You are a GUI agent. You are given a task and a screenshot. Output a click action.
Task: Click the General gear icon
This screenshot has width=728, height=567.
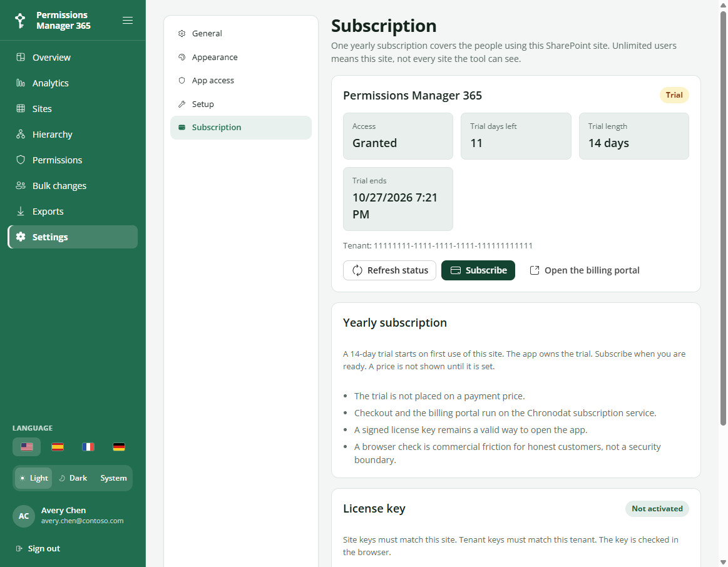(x=182, y=33)
